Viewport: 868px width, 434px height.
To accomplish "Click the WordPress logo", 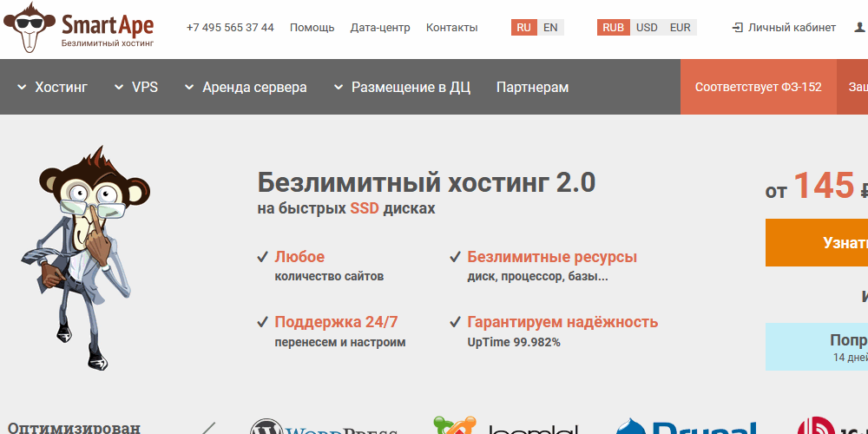I will pyautogui.click(x=324, y=426).
